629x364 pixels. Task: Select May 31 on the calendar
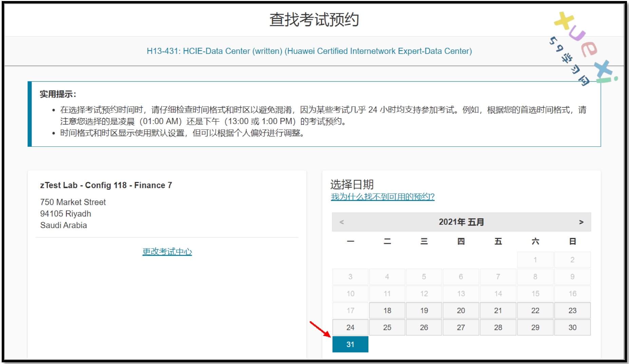coord(350,344)
